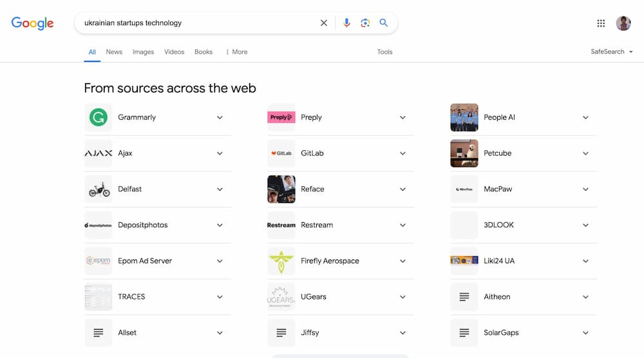
Task: Expand the Petcube result chevron
Action: coord(585,153)
